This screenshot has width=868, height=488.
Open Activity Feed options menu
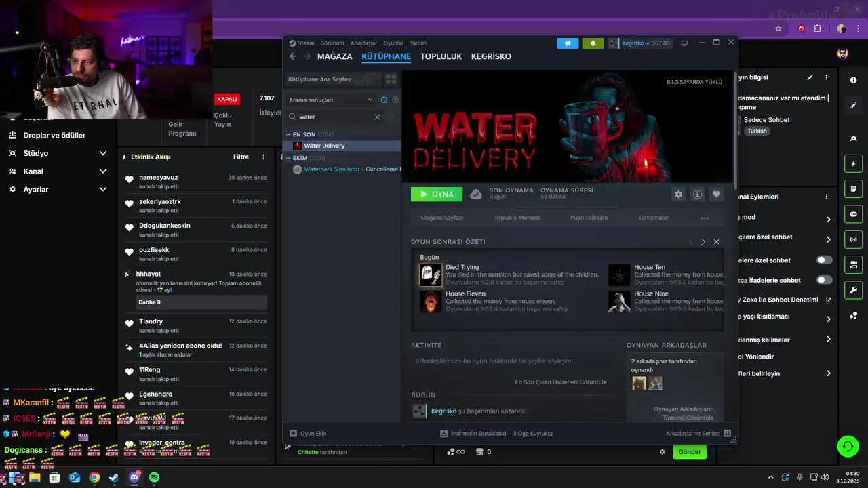(x=264, y=157)
